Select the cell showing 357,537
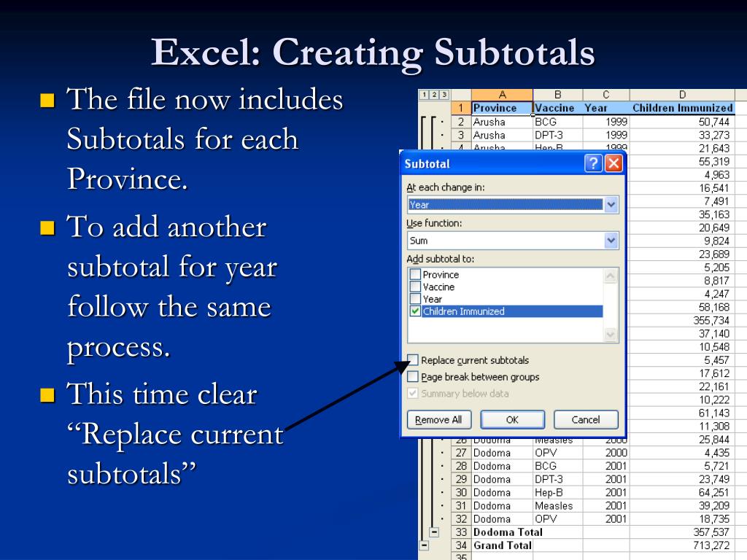The image size is (747, 560). (682, 532)
